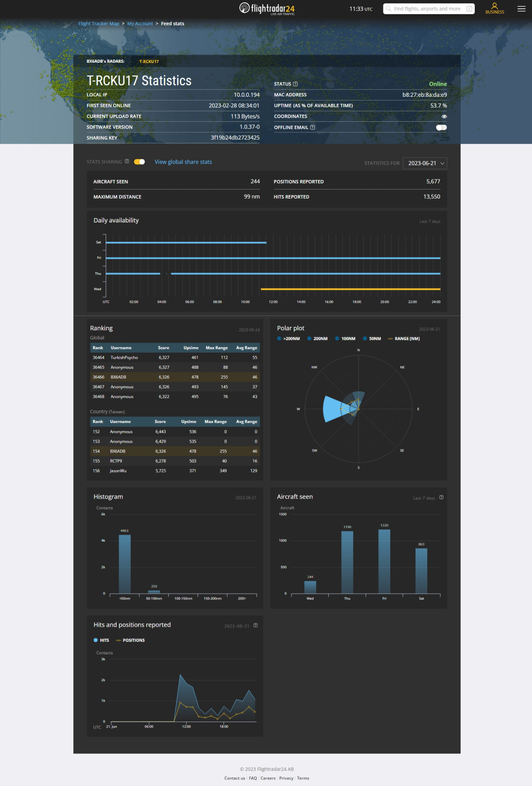Click the TurkishPsycho ranking row
Screen dimensions: 532x786
[x=175, y=358]
